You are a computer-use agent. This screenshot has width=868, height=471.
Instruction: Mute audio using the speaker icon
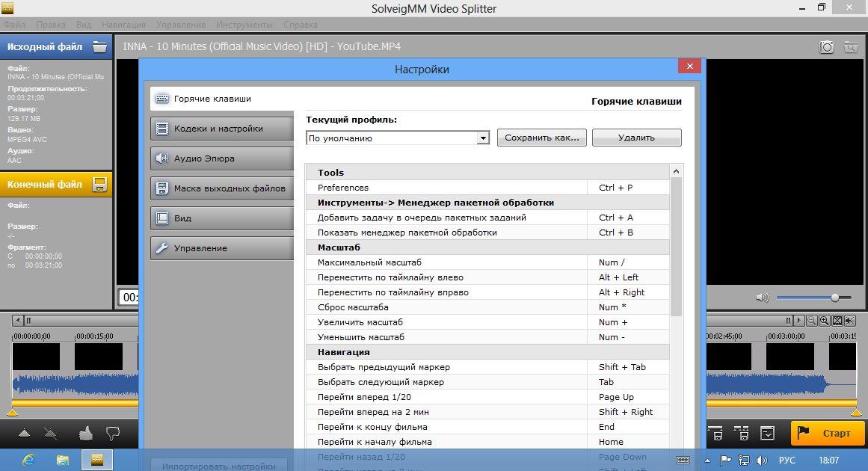[762, 298]
